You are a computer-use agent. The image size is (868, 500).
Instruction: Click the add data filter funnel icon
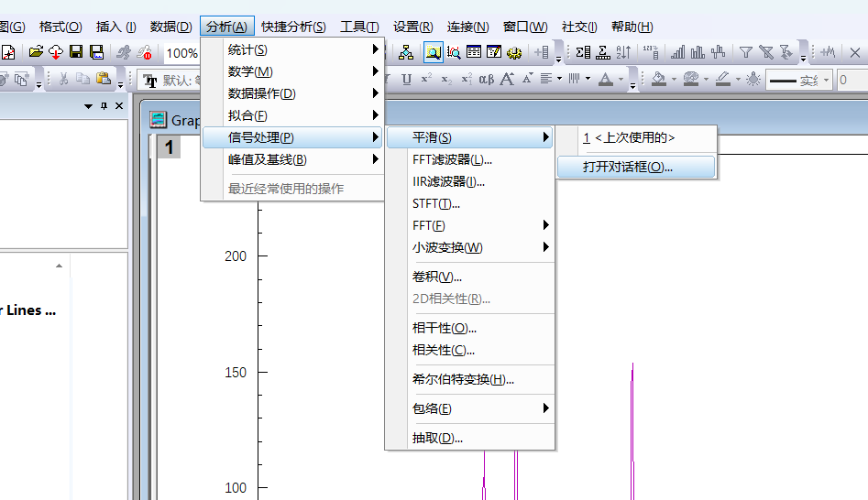746,52
